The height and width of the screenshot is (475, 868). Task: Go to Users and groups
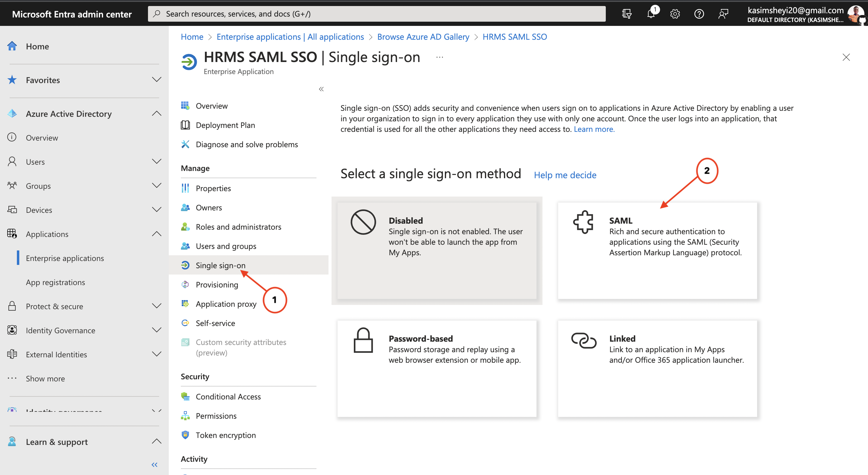226,246
